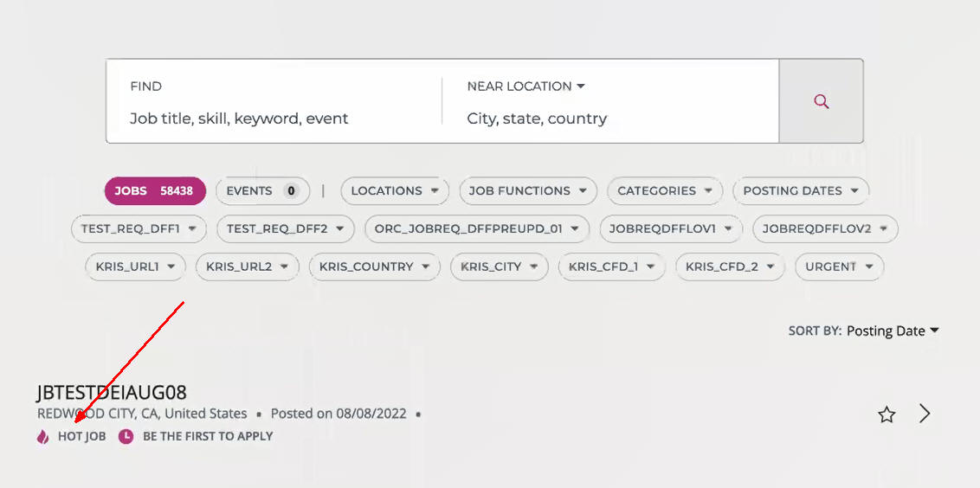Expand the Posting Dates filter

pyautogui.click(x=802, y=190)
